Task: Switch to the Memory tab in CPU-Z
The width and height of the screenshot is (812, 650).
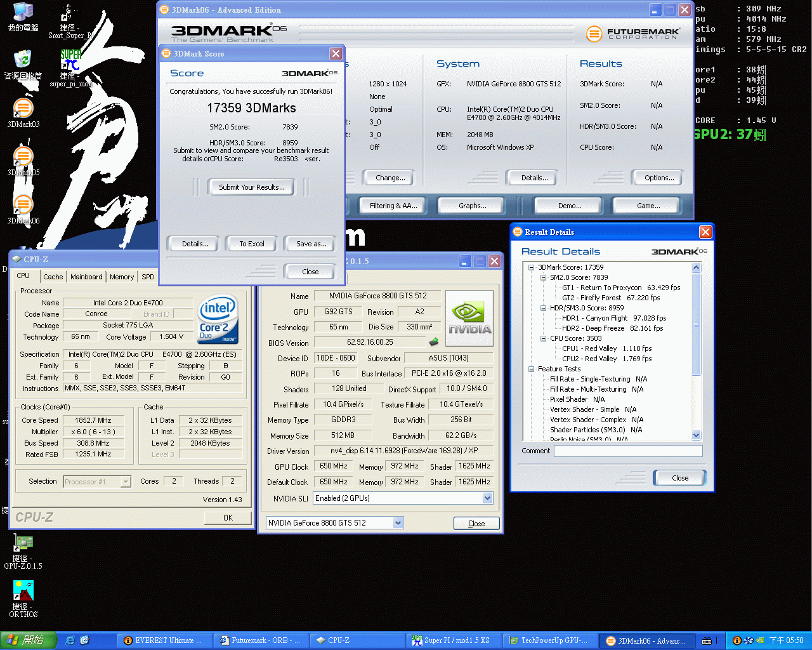Action: [122, 277]
